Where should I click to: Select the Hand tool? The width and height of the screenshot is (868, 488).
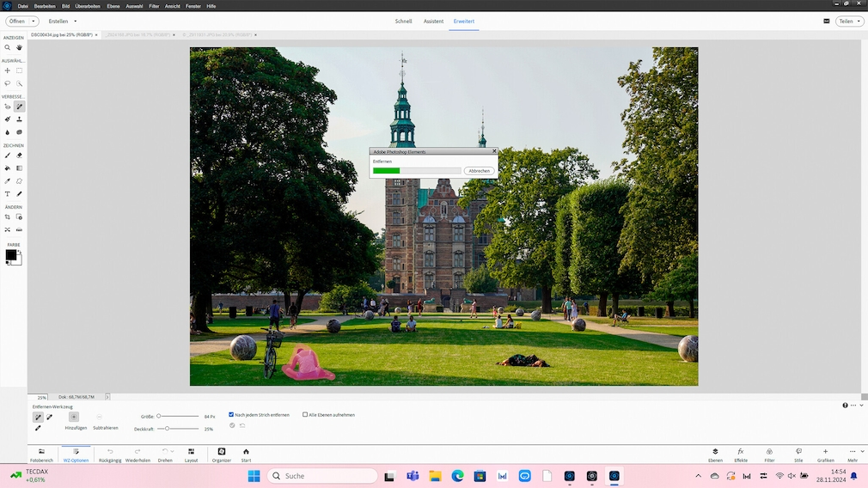click(x=20, y=47)
